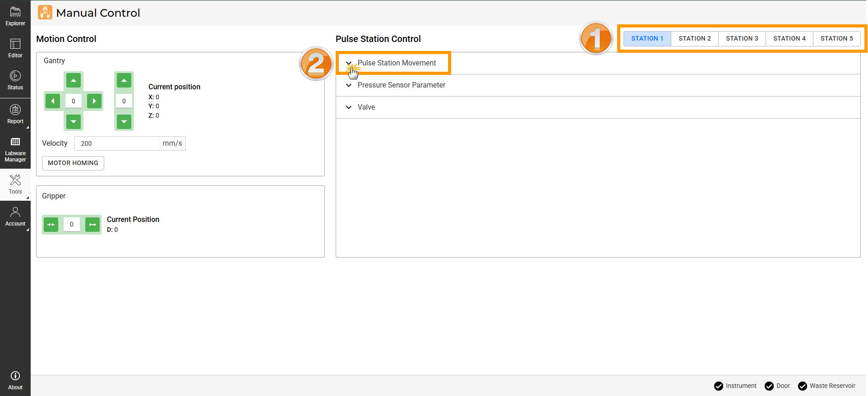Select the Station 5 tab
Screen dimensions: 868x396
tap(836, 39)
